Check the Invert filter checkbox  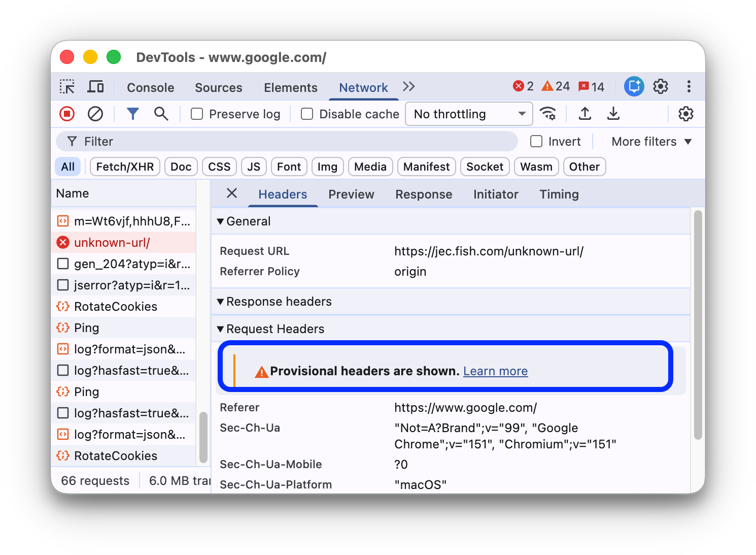pos(536,141)
